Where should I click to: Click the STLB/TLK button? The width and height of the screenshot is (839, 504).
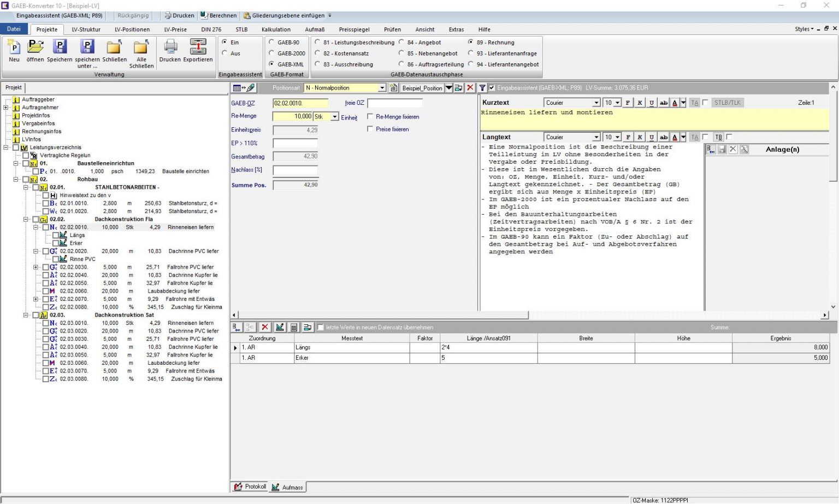[728, 103]
